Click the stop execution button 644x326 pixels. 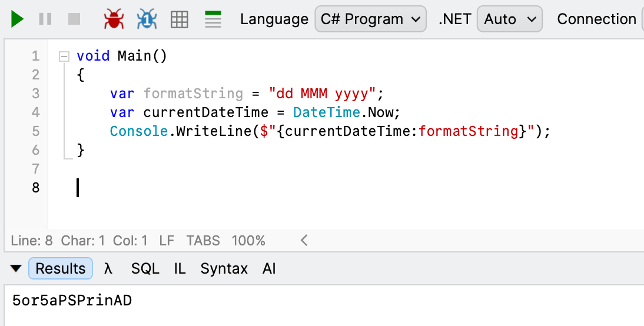click(74, 19)
